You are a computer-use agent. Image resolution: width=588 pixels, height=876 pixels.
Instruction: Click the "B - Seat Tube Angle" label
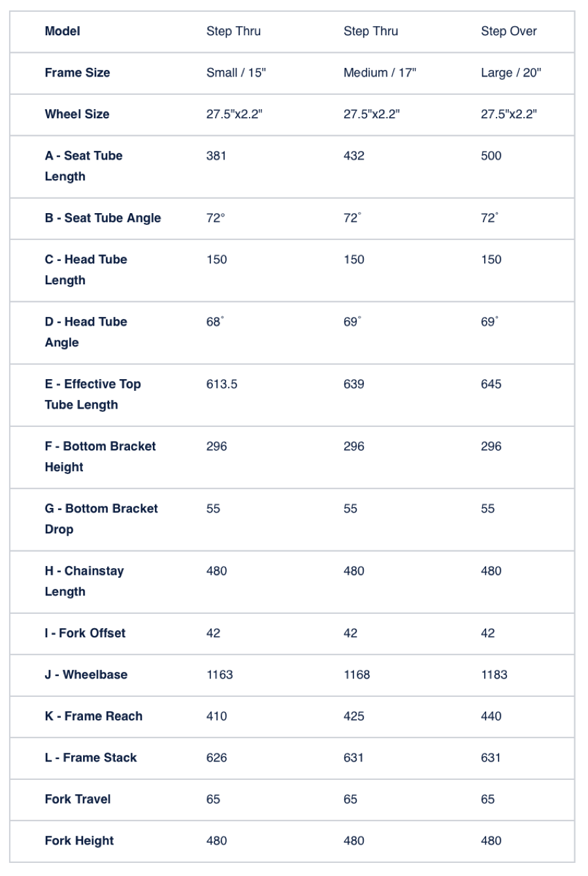[103, 218]
